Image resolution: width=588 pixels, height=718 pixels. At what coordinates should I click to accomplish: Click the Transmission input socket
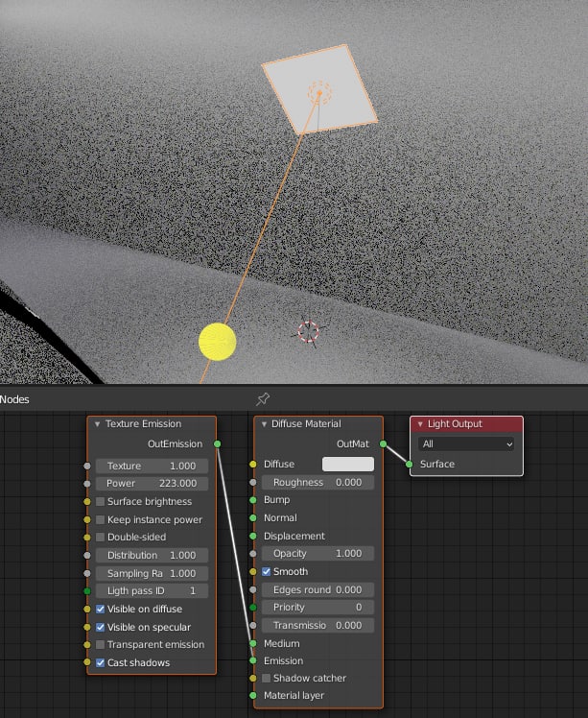tap(253, 625)
